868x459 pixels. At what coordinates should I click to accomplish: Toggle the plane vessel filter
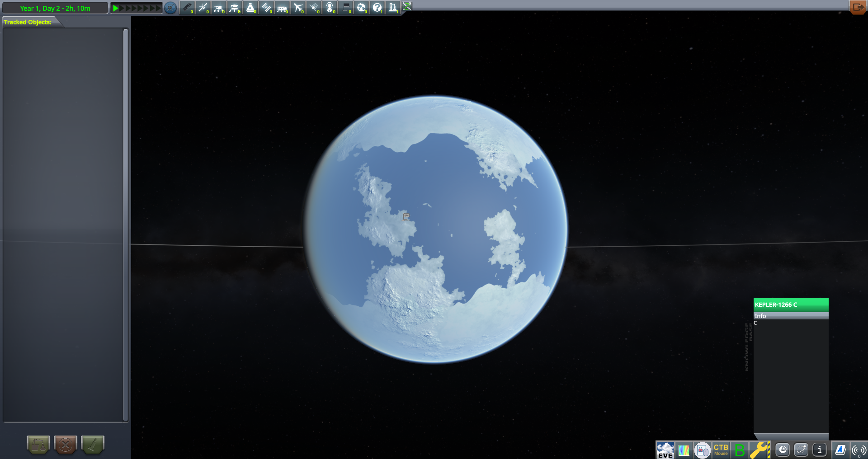click(298, 8)
